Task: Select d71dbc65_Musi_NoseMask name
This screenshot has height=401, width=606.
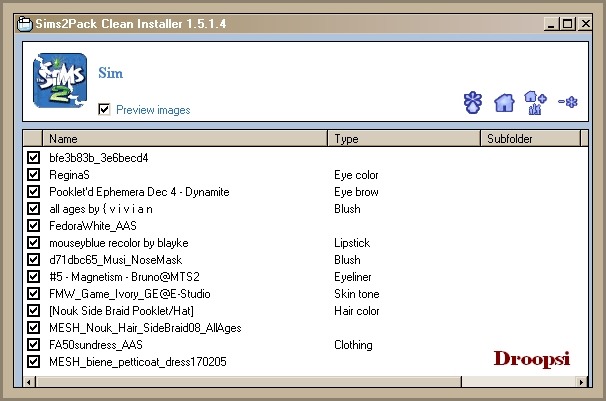Action: [x=116, y=260]
